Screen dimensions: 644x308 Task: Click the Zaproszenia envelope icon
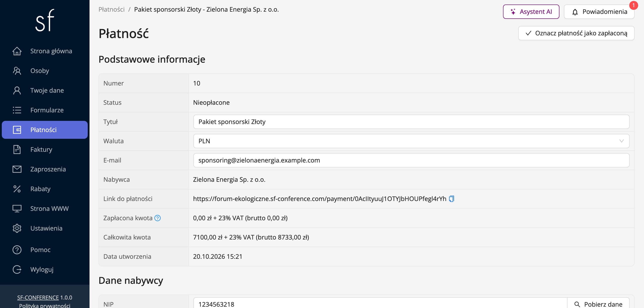(17, 169)
